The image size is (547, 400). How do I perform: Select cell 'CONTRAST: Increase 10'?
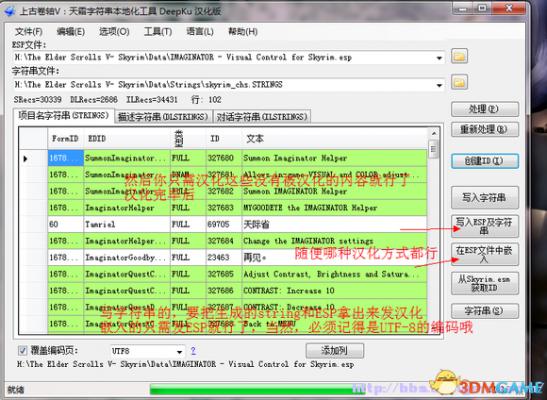tap(334, 290)
